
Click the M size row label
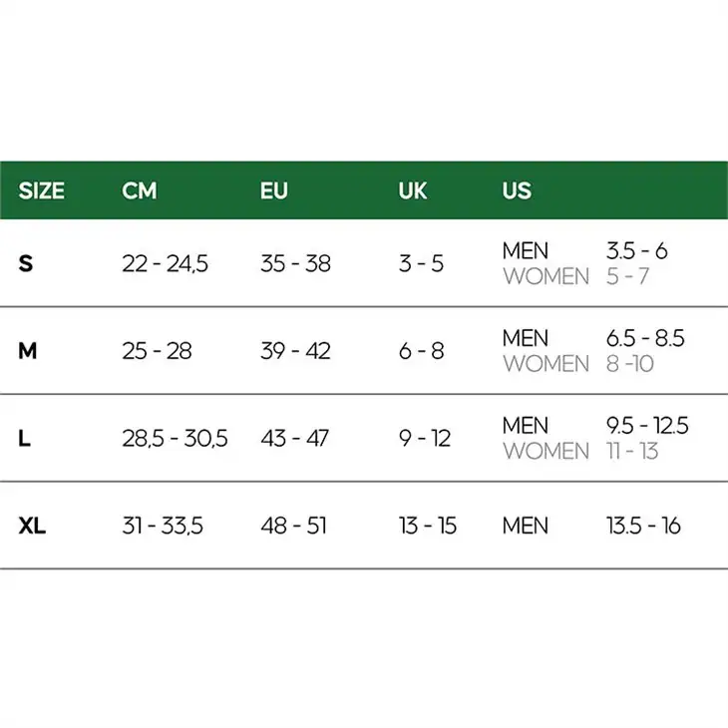(28, 351)
